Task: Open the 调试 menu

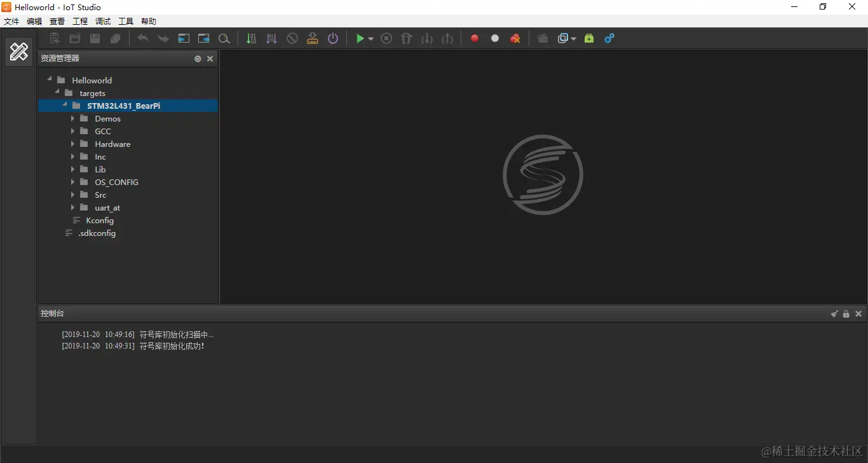Action: 103,22
